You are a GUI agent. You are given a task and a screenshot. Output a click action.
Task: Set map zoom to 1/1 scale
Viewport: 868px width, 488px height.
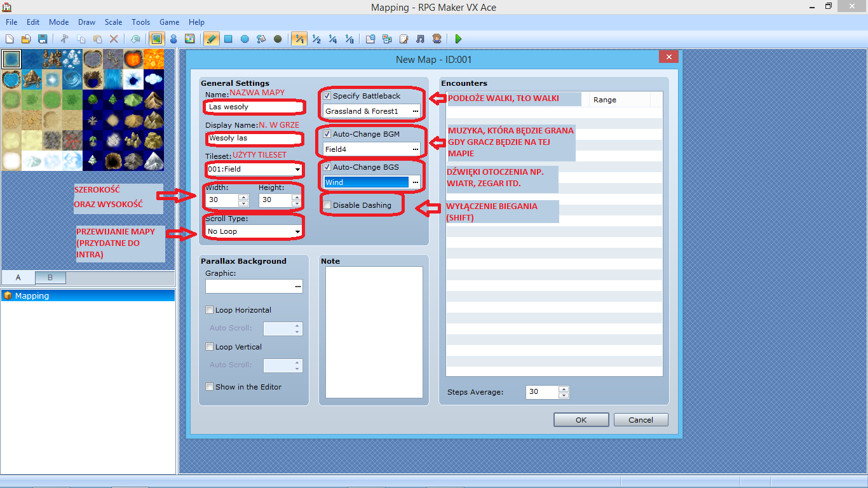pos(299,39)
